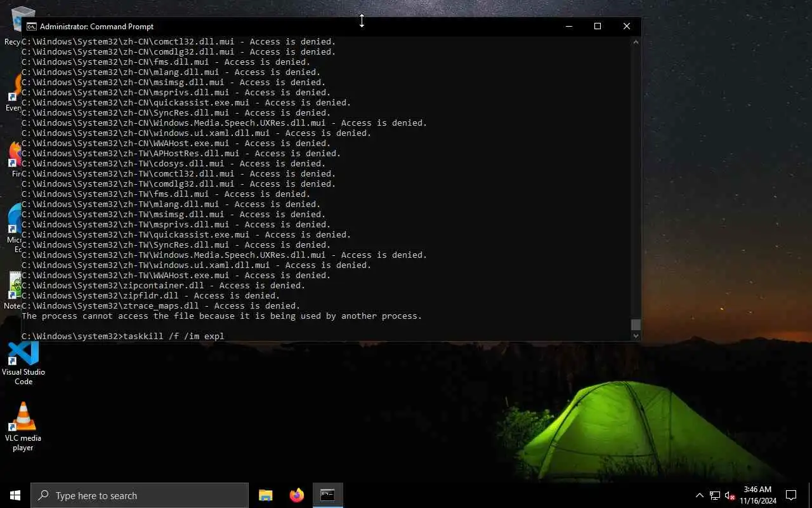Click the zipfldr.dll access denied line
Viewport: 812px width, 508px height.
[151, 295]
